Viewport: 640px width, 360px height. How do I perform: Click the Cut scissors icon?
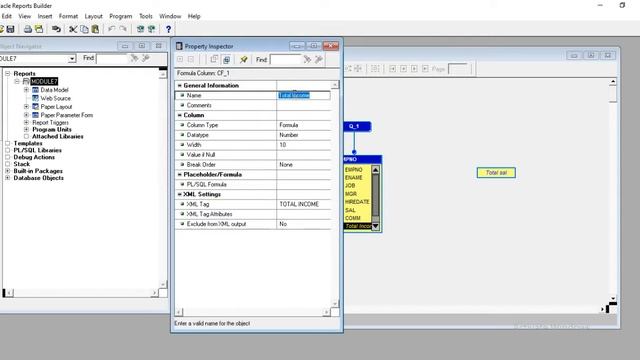coord(73,29)
